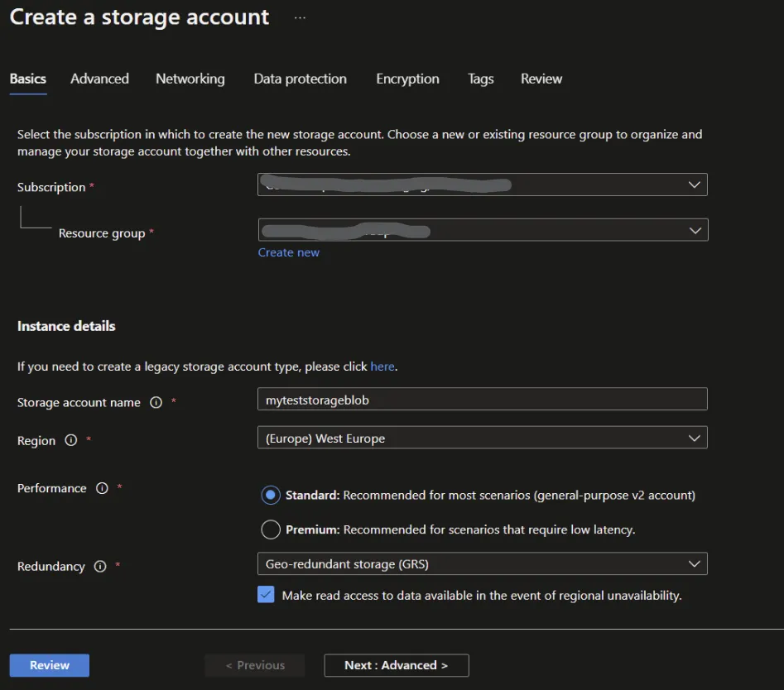Open the Storage account name info tooltip
Viewport: 784px width, 690px height.
tap(156, 403)
